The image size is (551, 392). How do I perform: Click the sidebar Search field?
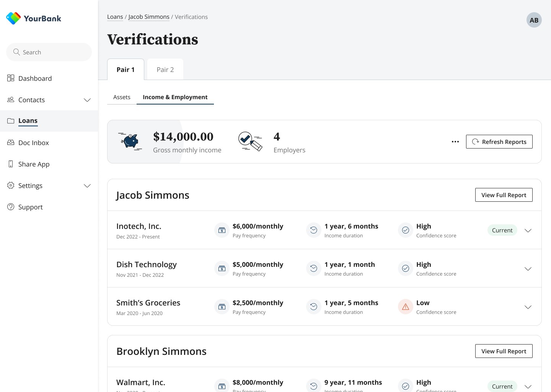[x=49, y=52]
